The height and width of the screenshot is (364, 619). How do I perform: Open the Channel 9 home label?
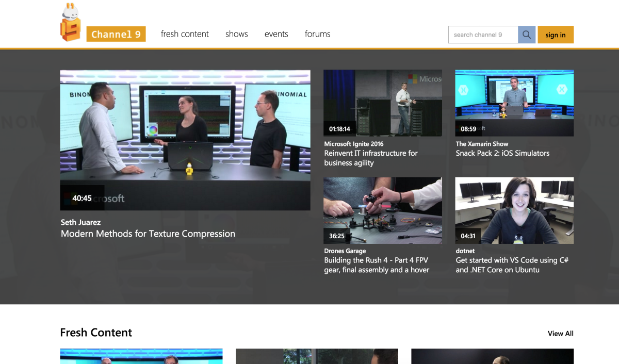[x=116, y=34]
